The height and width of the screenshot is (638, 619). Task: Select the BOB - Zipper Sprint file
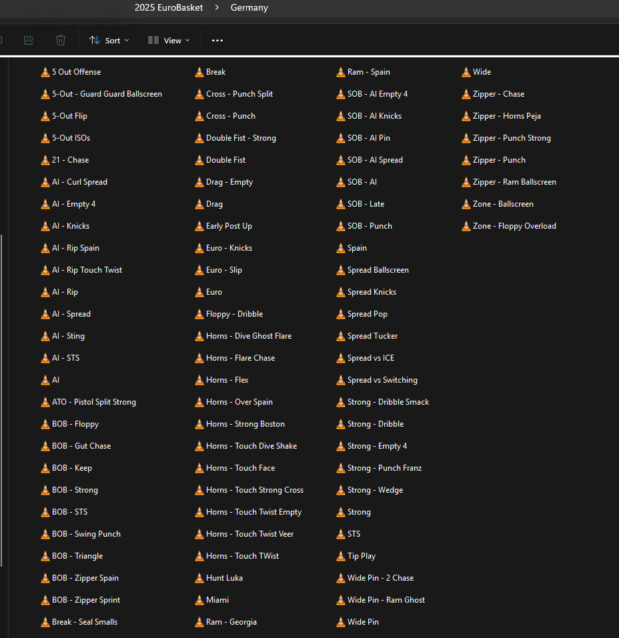[85, 600]
